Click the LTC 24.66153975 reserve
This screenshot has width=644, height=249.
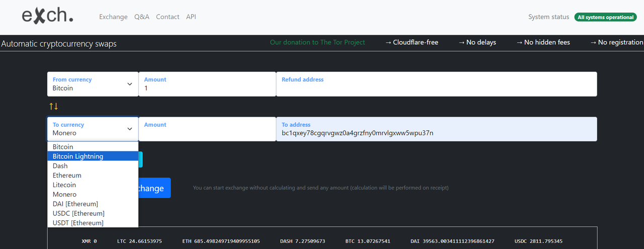(139, 241)
